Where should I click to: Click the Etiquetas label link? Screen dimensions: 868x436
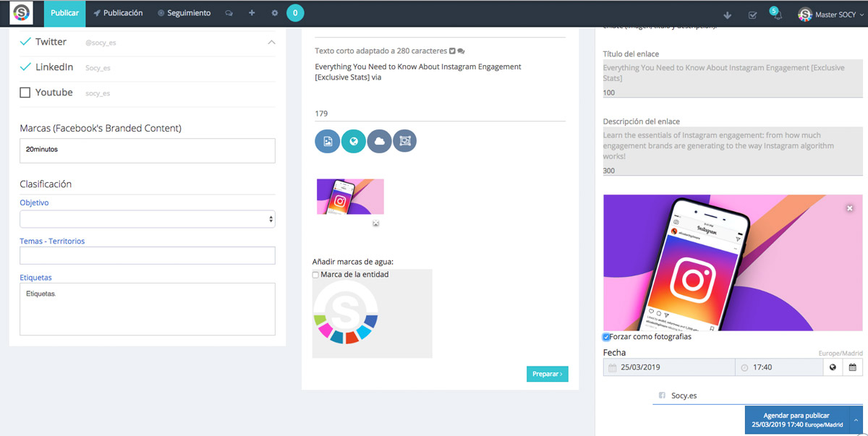point(35,278)
